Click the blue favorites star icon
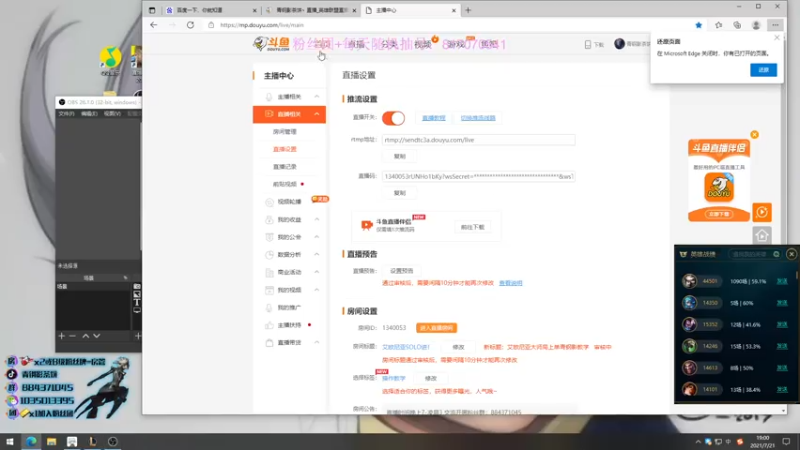This screenshot has width=800, height=450. tap(698, 25)
